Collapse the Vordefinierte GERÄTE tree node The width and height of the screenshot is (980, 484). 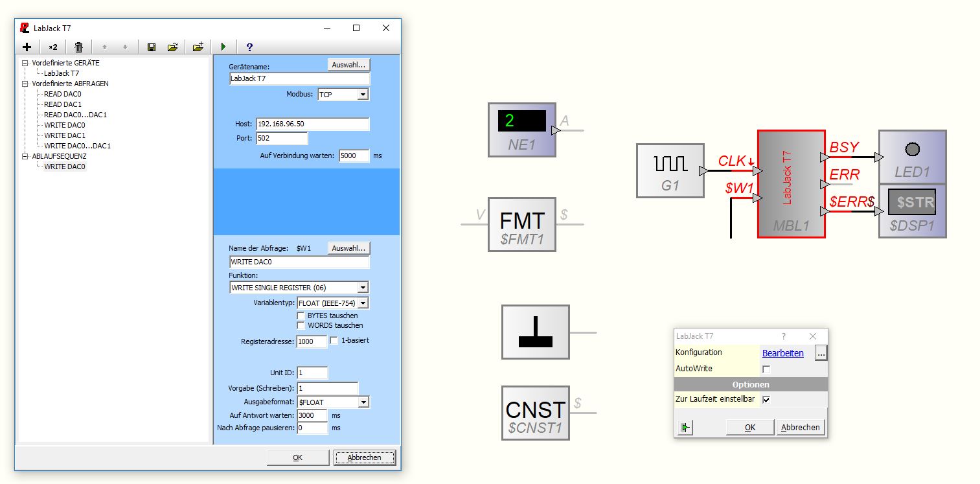(25, 63)
